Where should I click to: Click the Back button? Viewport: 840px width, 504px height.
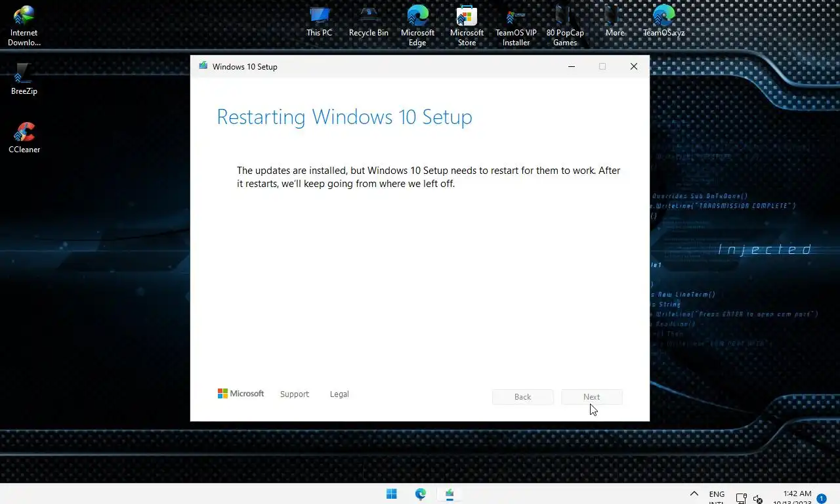(x=523, y=397)
